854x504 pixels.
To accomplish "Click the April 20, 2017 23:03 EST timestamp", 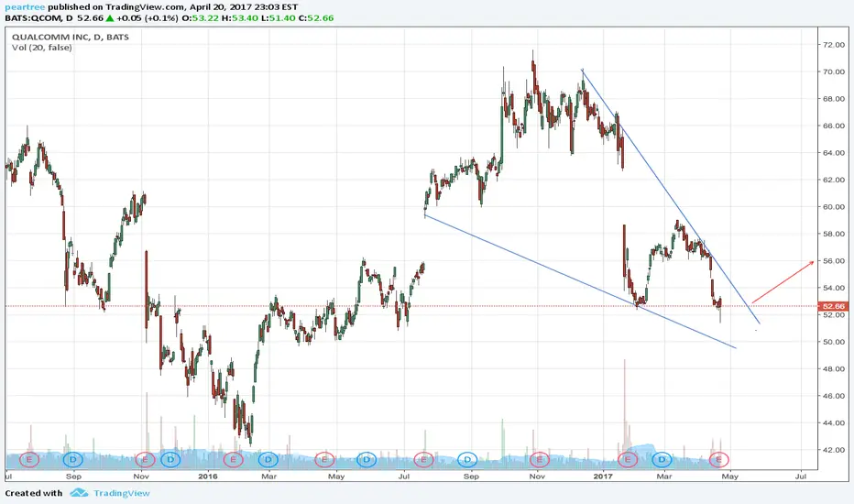I will (244, 7).
